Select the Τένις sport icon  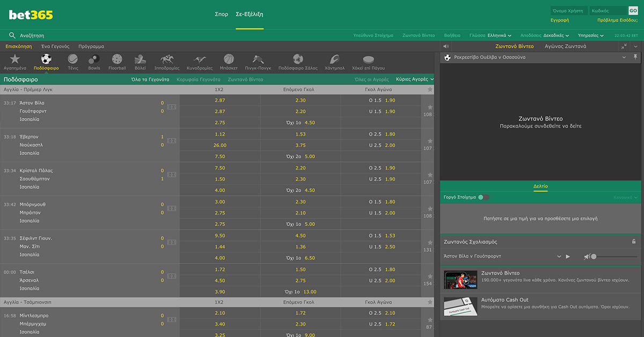click(73, 59)
